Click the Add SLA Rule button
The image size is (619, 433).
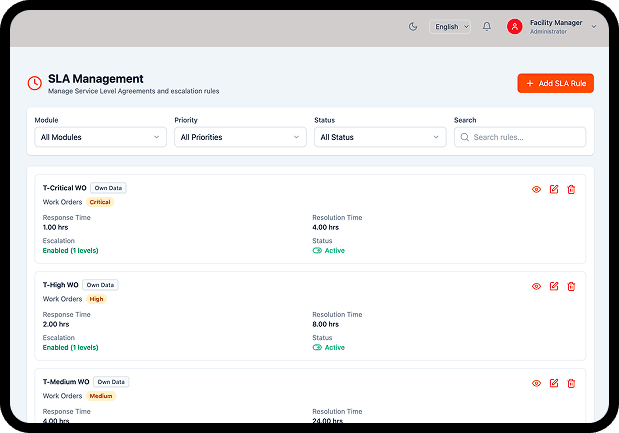555,83
